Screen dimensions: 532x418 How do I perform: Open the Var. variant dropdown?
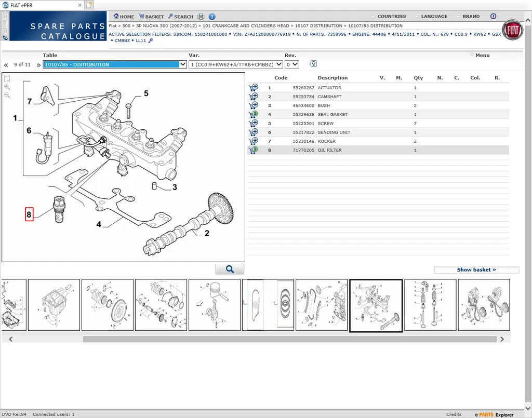236,64
